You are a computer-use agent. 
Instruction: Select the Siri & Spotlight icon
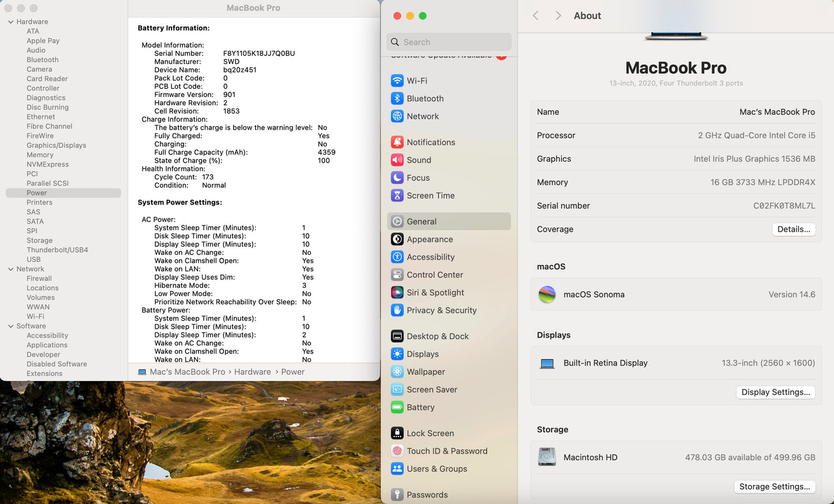click(x=397, y=293)
